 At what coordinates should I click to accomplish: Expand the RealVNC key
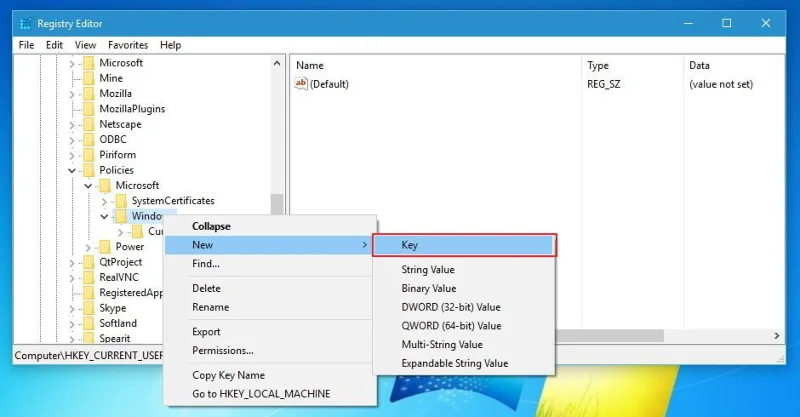pyautogui.click(x=72, y=278)
